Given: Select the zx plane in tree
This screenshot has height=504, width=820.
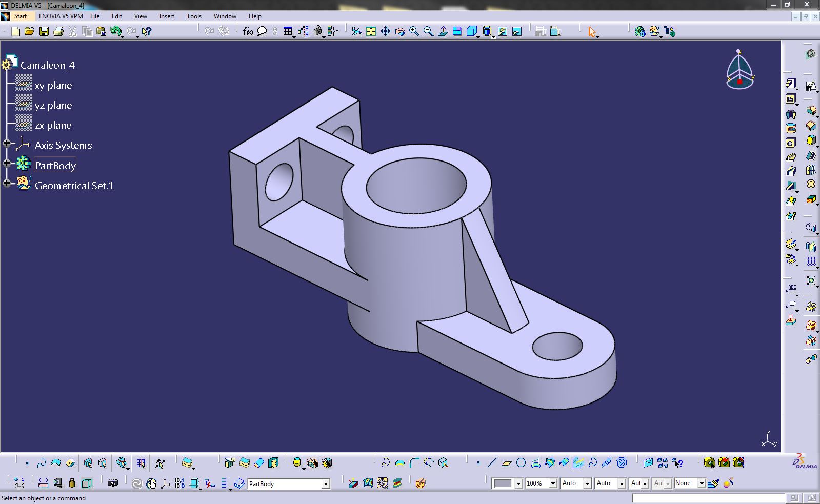Looking at the screenshot, I should (x=53, y=125).
